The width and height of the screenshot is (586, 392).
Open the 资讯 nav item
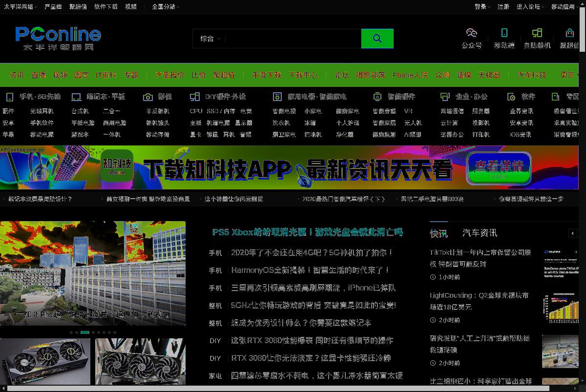pos(17,75)
